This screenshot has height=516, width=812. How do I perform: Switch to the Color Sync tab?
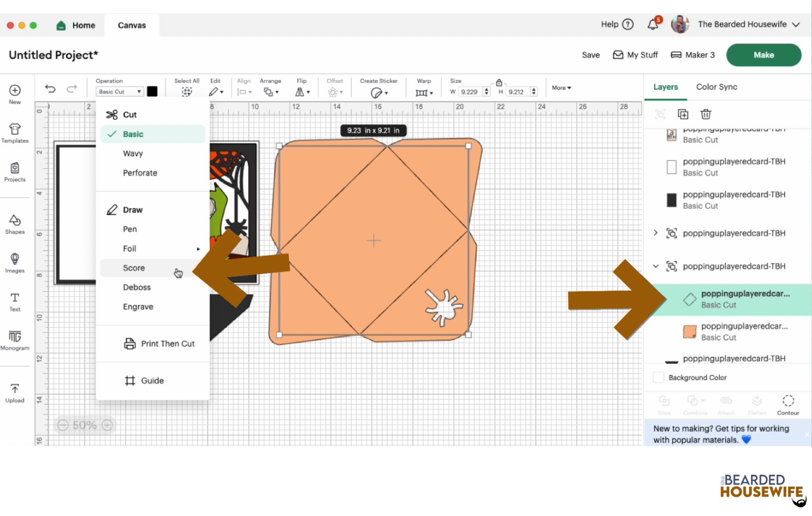(716, 87)
